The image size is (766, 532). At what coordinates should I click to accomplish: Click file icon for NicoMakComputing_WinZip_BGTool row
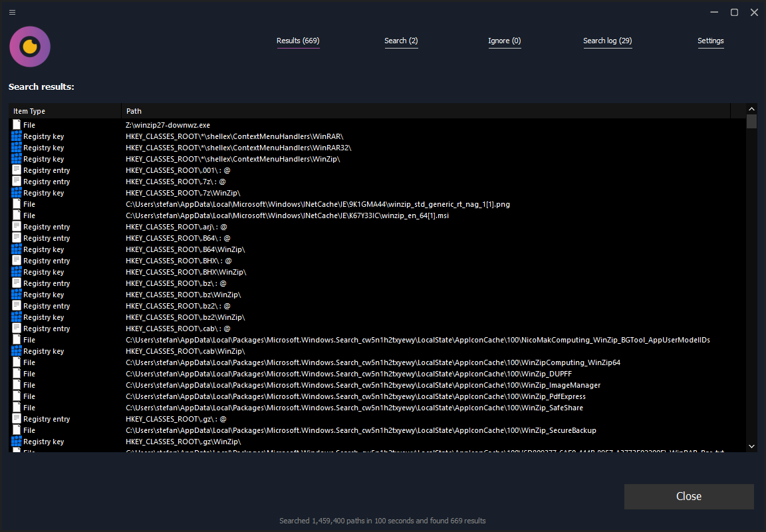17,340
